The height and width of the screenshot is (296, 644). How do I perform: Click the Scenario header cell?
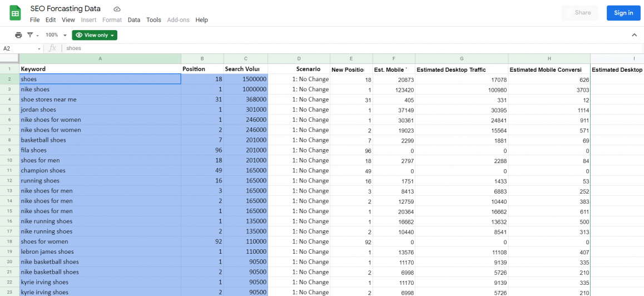pyautogui.click(x=299, y=69)
